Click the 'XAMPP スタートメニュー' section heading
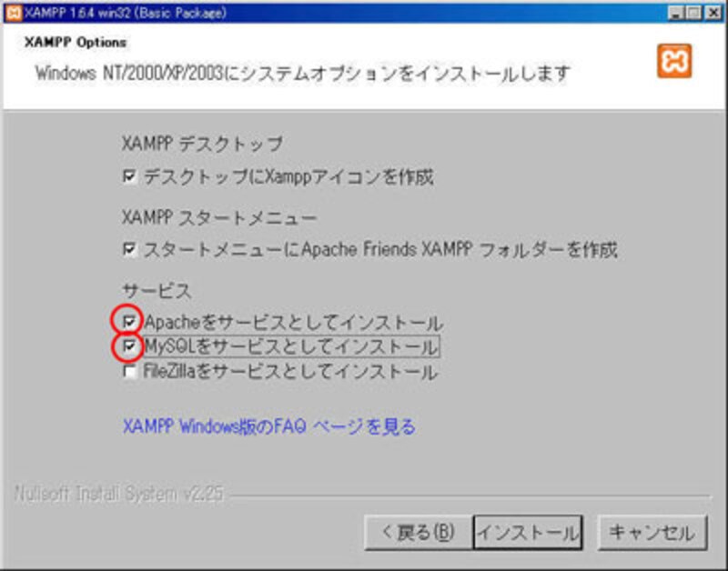 [219, 217]
